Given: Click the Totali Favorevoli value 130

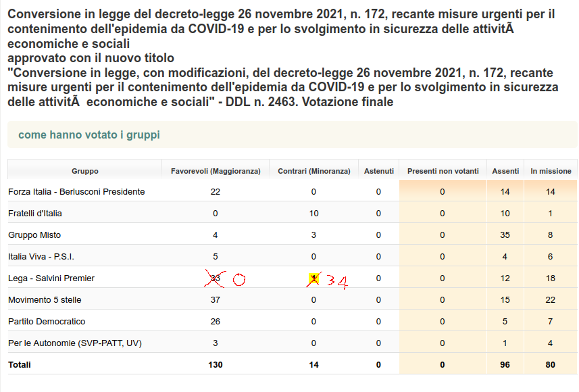Looking at the screenshot, I should [x=216, y=365].
